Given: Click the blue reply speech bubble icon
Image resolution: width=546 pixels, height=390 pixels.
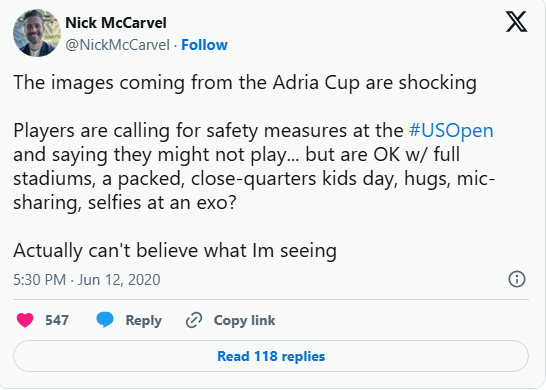Looking at the screenshot, I should point(105,320).
